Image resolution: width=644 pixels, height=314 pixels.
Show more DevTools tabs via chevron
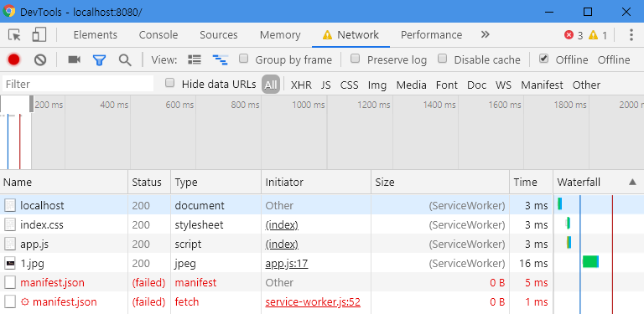pyautogui.click(x=485, y=34)
